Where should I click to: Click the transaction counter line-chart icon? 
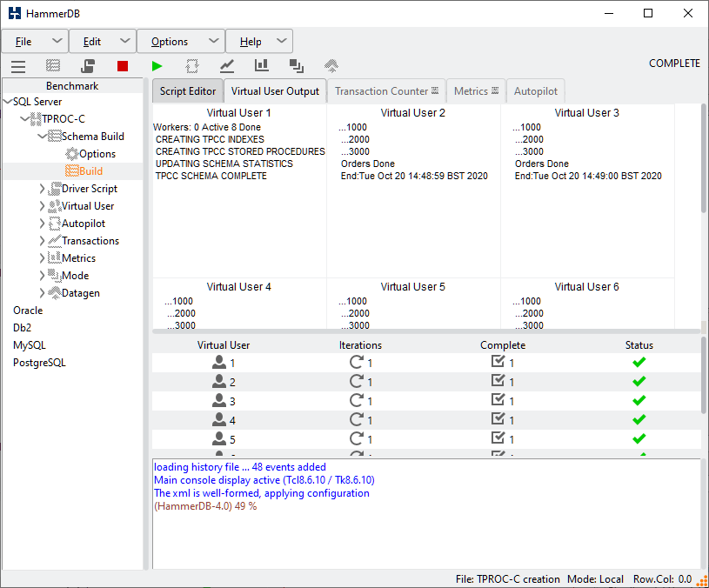(227, 66)
